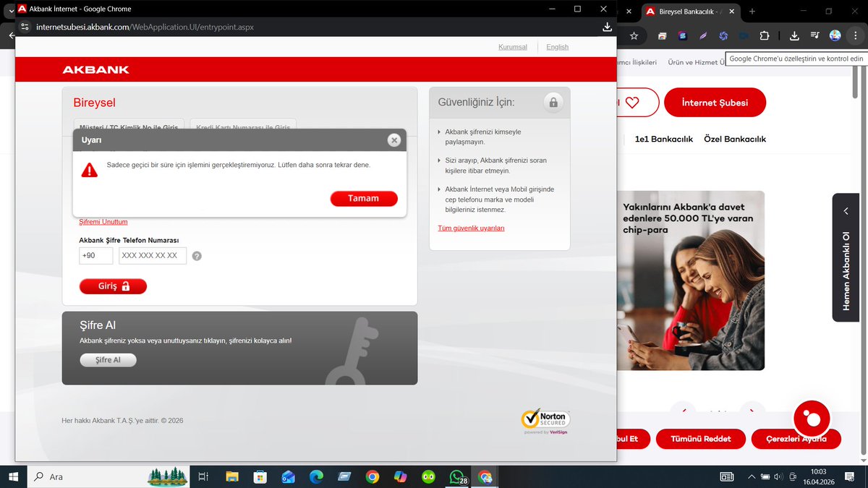Click Tümünü Reddet cookie button

[701, 439]
